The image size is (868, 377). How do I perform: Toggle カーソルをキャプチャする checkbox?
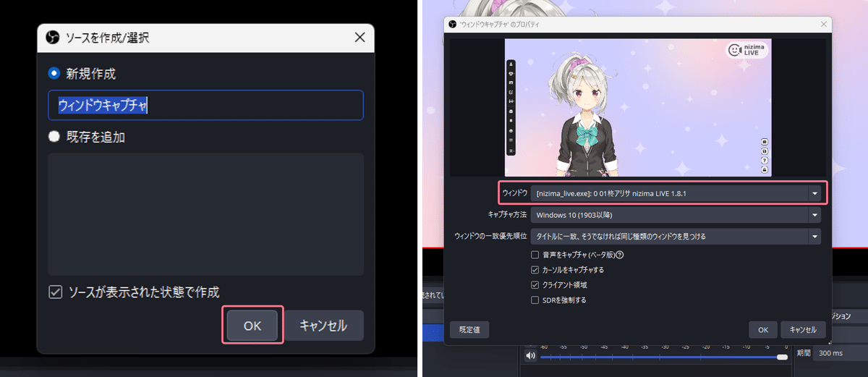(x=535, y=270)
